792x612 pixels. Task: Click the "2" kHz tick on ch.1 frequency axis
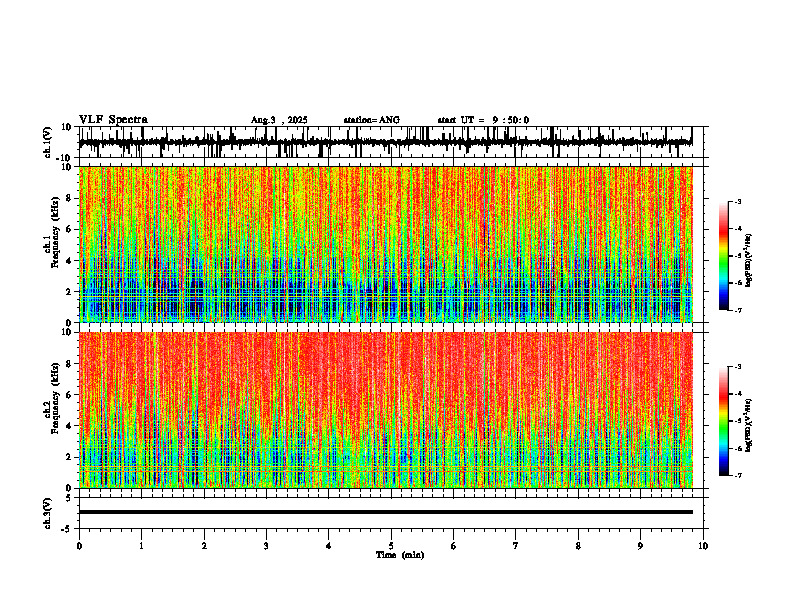(x=69, y=292)
